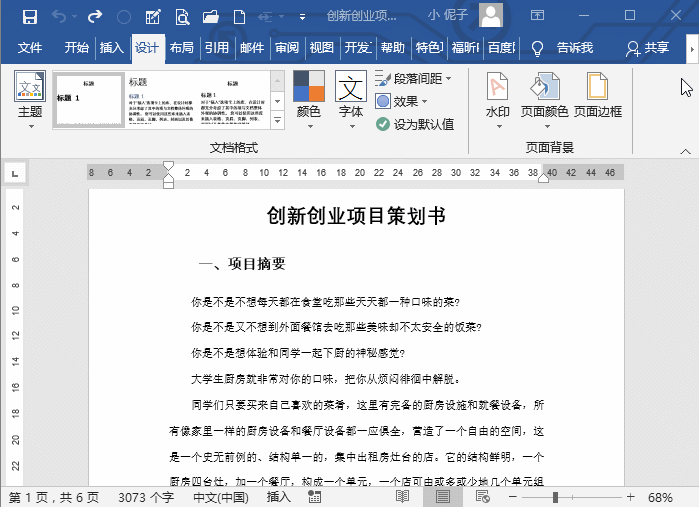699x507 pixels.
Task: Switch to read mode view
Action: click(x=403, y=497)
